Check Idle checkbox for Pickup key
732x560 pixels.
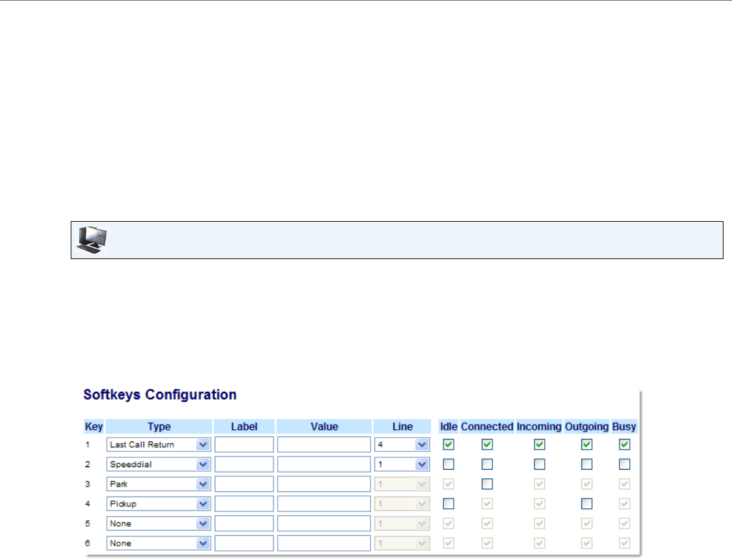(448, 504)
